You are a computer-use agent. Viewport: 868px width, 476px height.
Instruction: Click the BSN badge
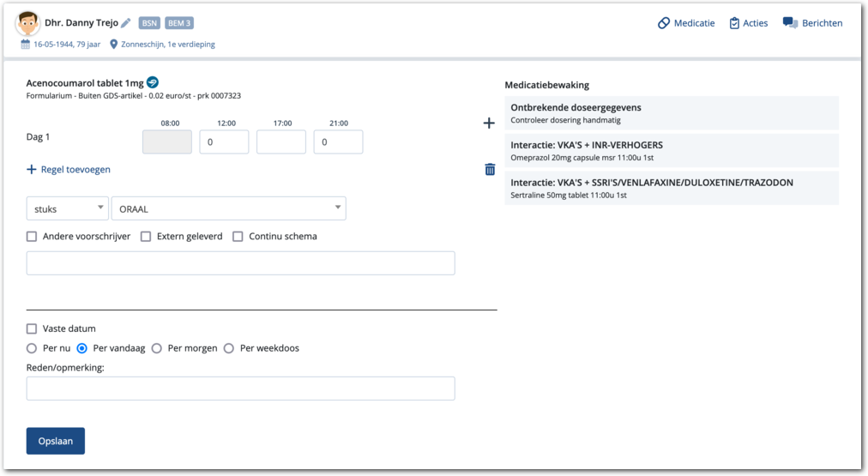click(x=149, y=23)
